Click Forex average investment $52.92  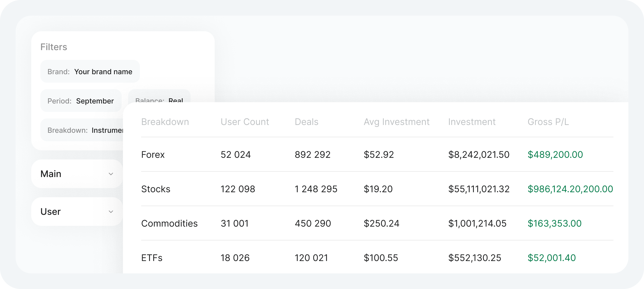[379, 155]
